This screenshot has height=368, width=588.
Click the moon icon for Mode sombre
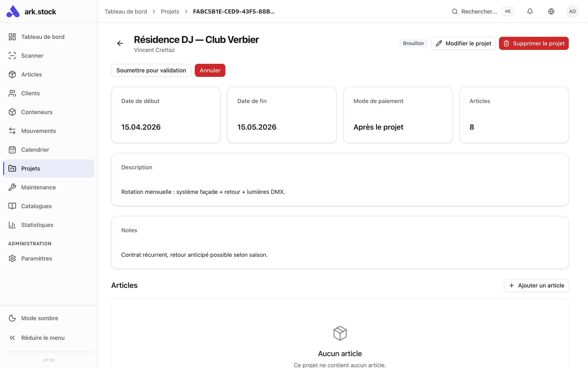(12, 318)
